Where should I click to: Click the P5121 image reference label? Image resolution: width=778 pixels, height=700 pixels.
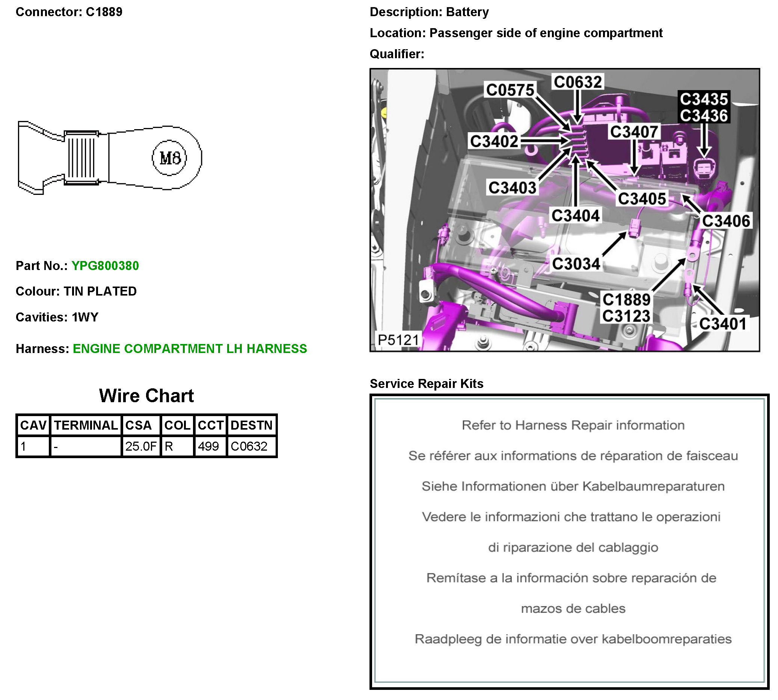[398, 340]
